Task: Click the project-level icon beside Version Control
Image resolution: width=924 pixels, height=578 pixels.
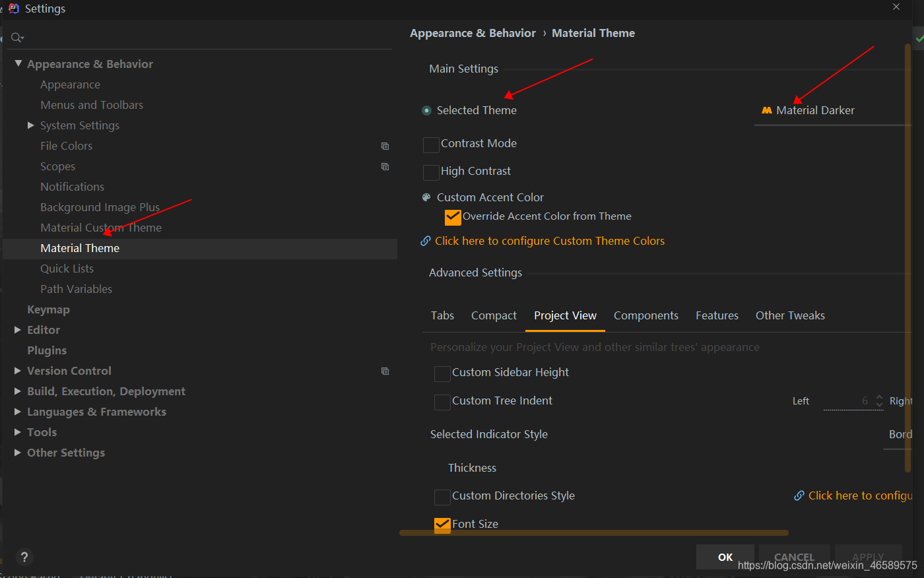Action: click(x=385, y=371)
